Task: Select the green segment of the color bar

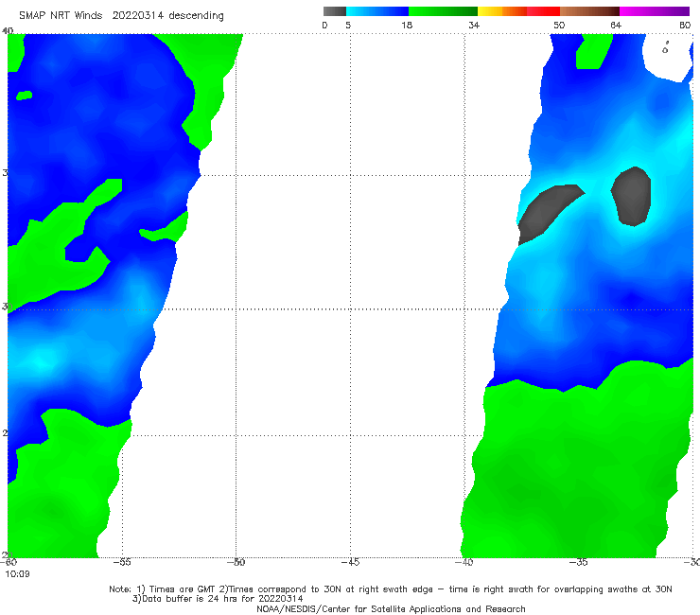Action: (443, 11)
